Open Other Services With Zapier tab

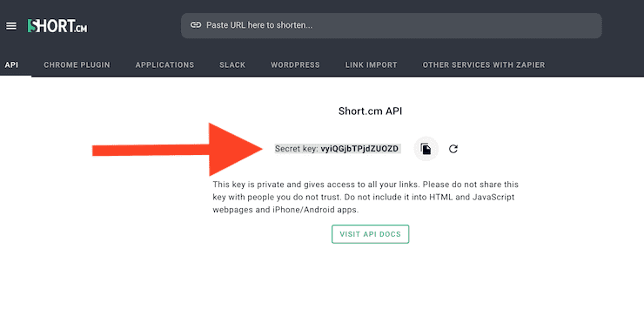(x=484, y=65)
